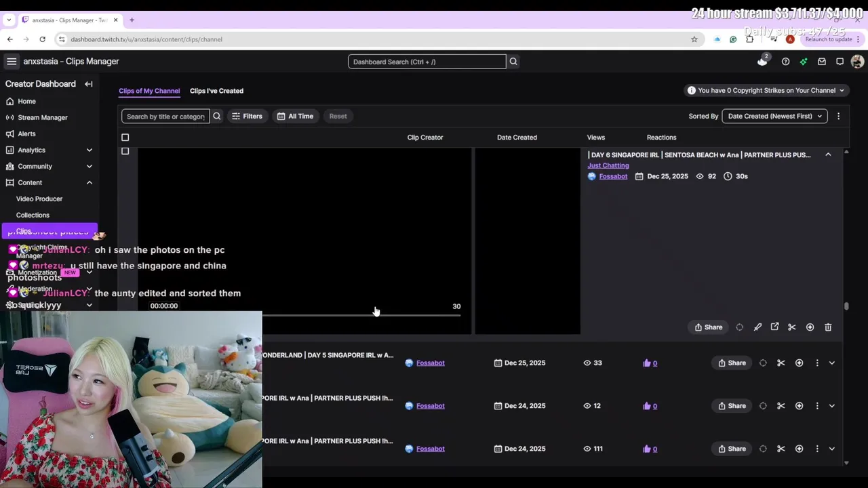868x488 pixels.
Task: Share the clip with 33 views
Action: (732, 363)
